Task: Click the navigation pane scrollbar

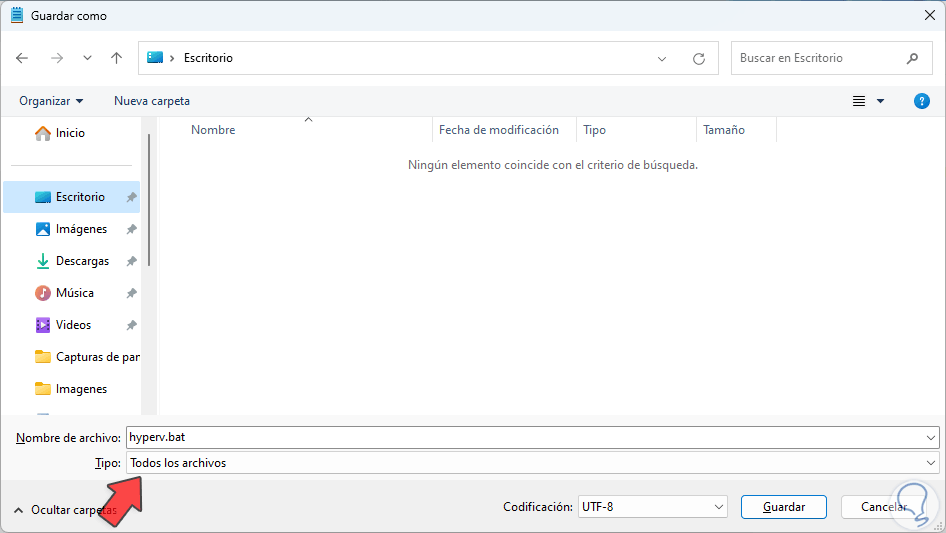Action: [149, 199]
